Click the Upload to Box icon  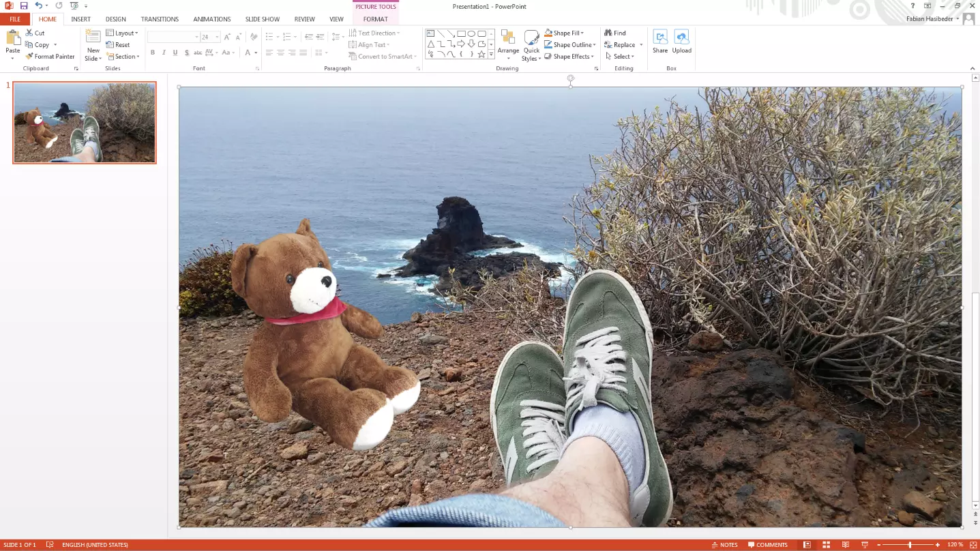point(681,42)
